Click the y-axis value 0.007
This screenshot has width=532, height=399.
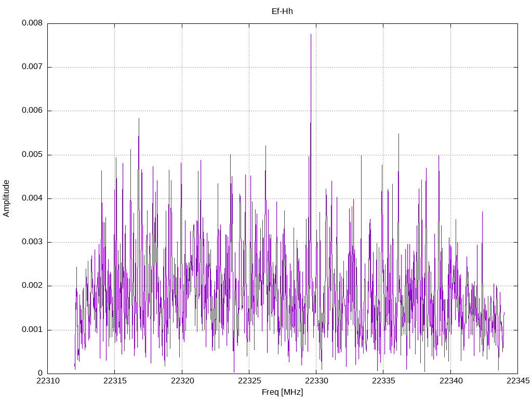[32, 67]
